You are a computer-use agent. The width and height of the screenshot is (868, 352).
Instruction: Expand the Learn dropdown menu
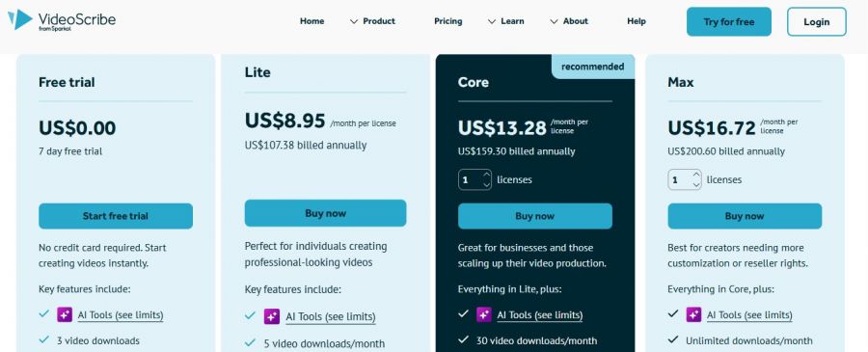click(505, 21)
